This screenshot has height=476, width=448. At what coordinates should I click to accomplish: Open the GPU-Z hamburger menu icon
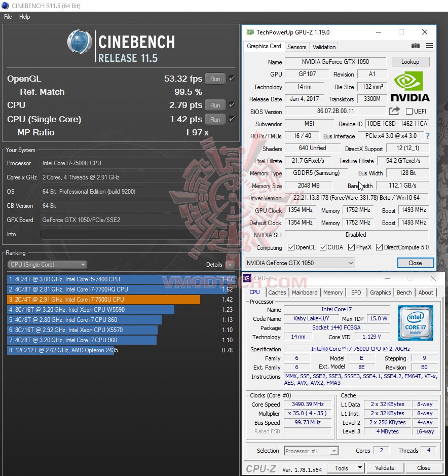click(x=429, y=46)
